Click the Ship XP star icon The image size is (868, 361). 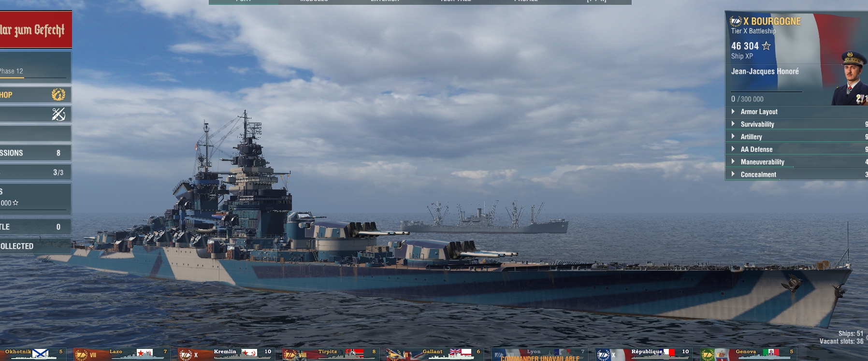[x=767, y=46]
